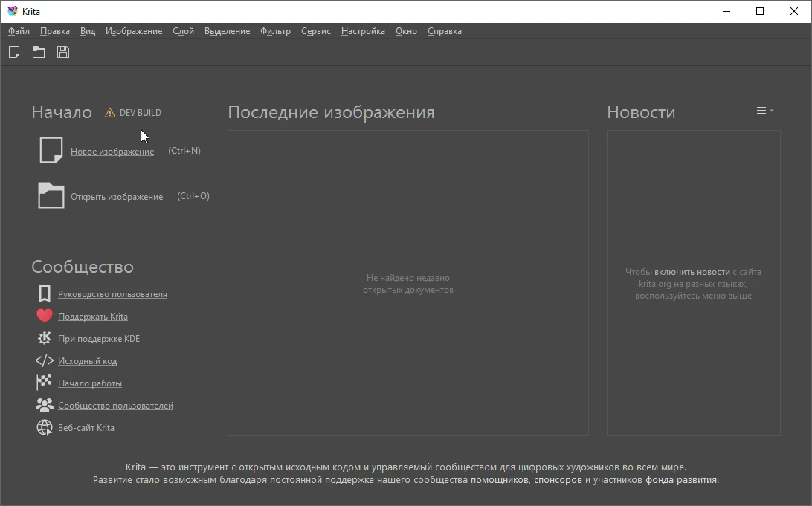Click the Поддержать Krita link

tap(93, 316)
